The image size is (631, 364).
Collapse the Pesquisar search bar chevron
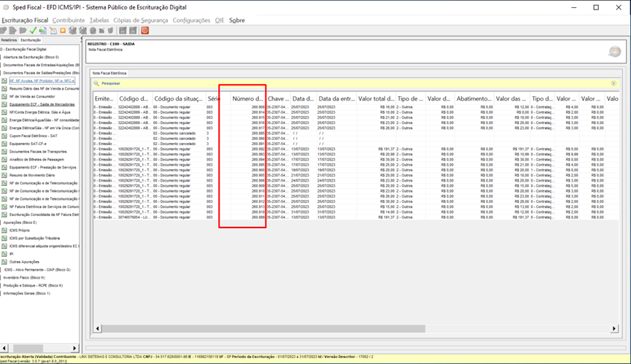point(613,83)
